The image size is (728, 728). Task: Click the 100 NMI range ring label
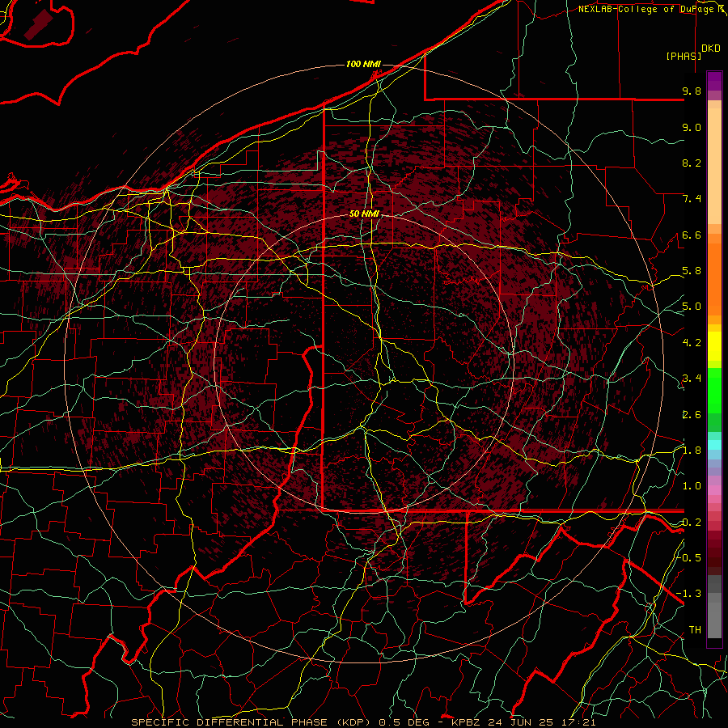[x=363, y=64]
